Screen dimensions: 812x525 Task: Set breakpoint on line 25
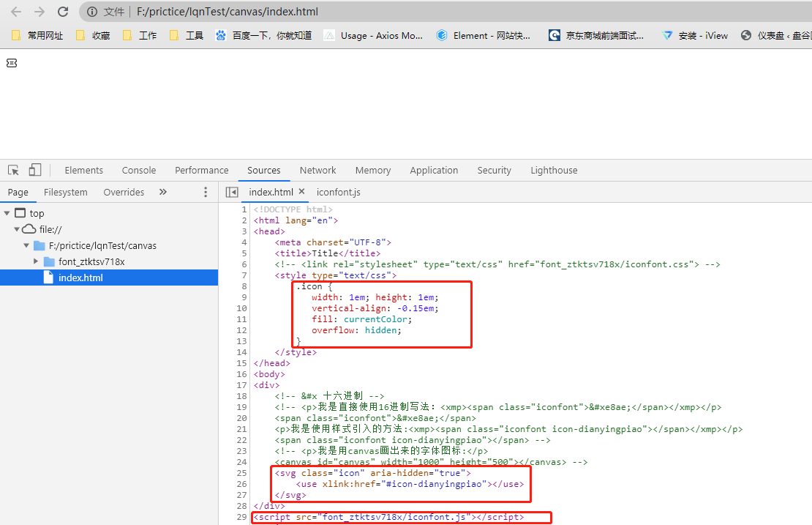[x=242, y=473]
